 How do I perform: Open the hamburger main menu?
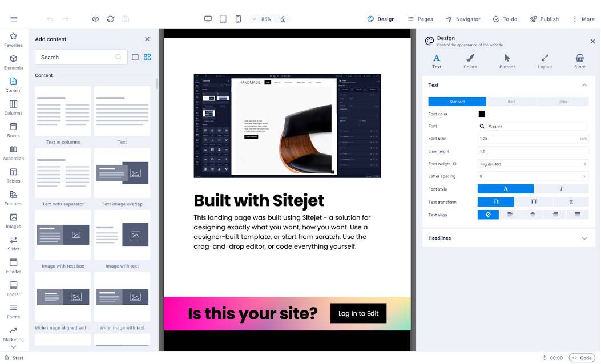(x=14, y=19)
